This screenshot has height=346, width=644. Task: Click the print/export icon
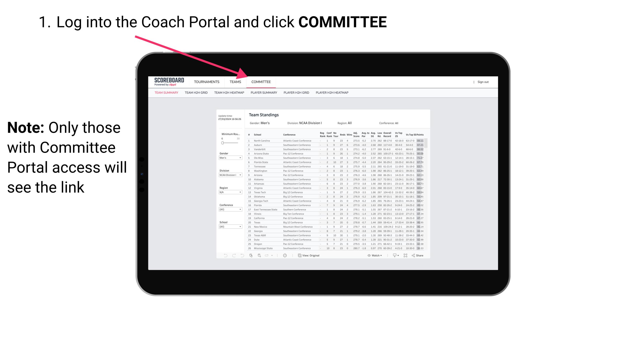coord(394,255)
